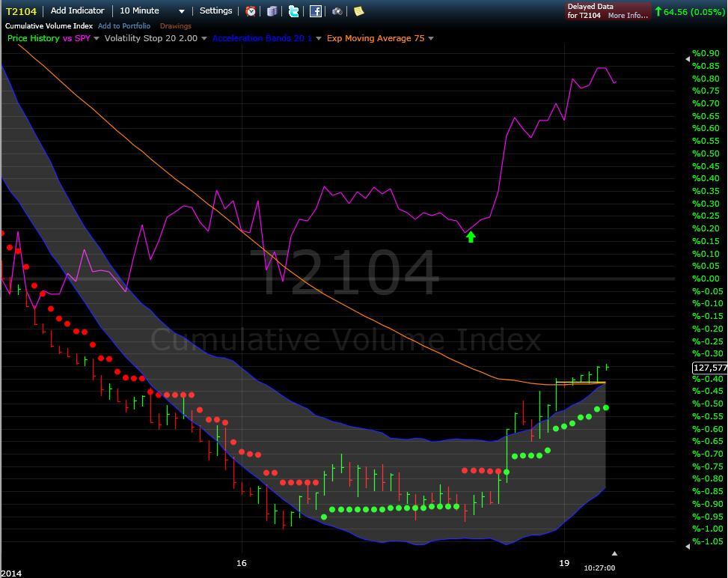Click the white triangle above the price scale

(x=688, y=59)
